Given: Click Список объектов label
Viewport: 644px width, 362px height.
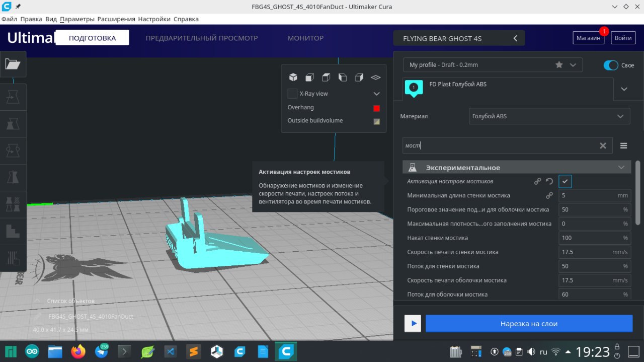Looking at the screenshot, I should (70, 301).
